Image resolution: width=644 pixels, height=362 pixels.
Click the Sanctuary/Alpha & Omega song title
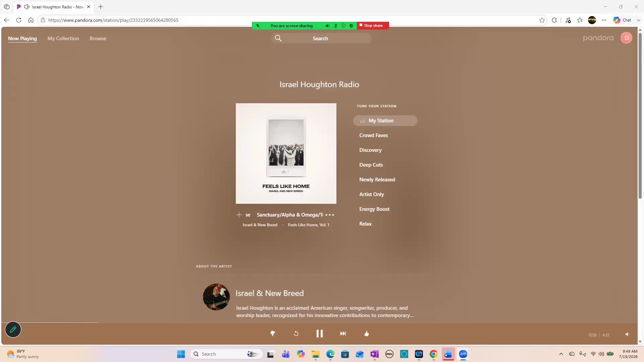point(290,215)
